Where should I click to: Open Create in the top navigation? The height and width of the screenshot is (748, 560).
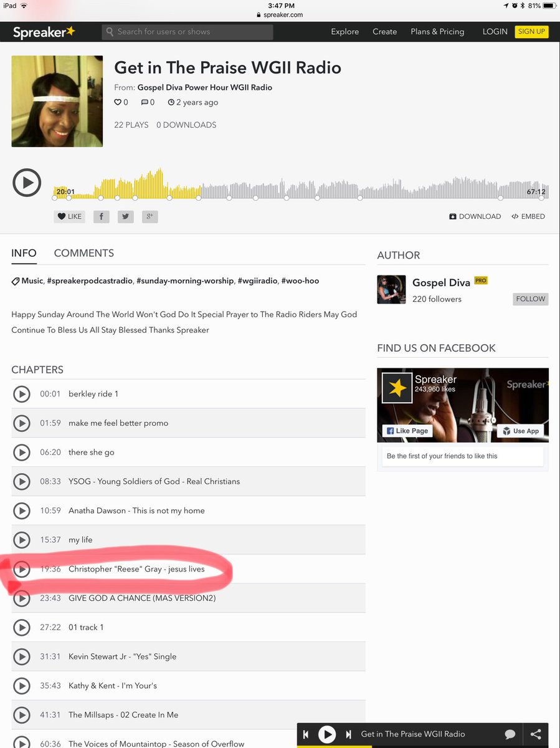(x=384, y=32)
